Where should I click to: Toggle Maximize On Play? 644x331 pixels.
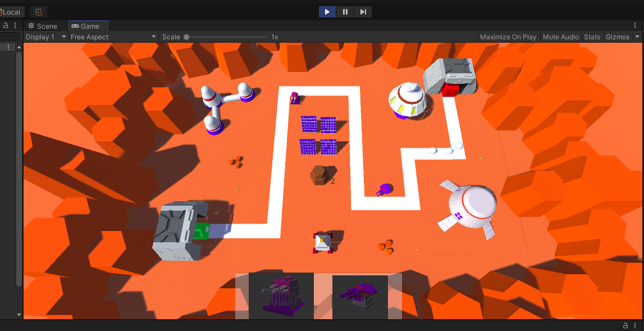[508, 37]
